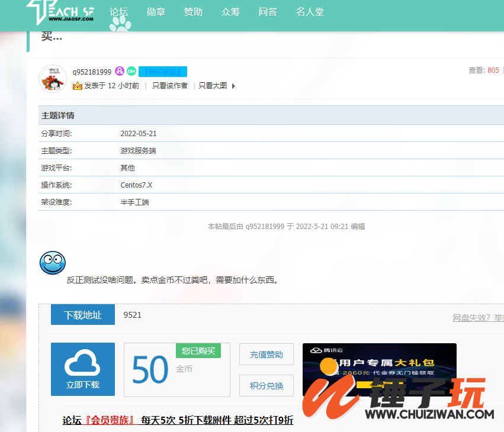Screen dimensions: 504x432
Task: Click the 半手工端 difficulty value
Action: pos(134,202)
